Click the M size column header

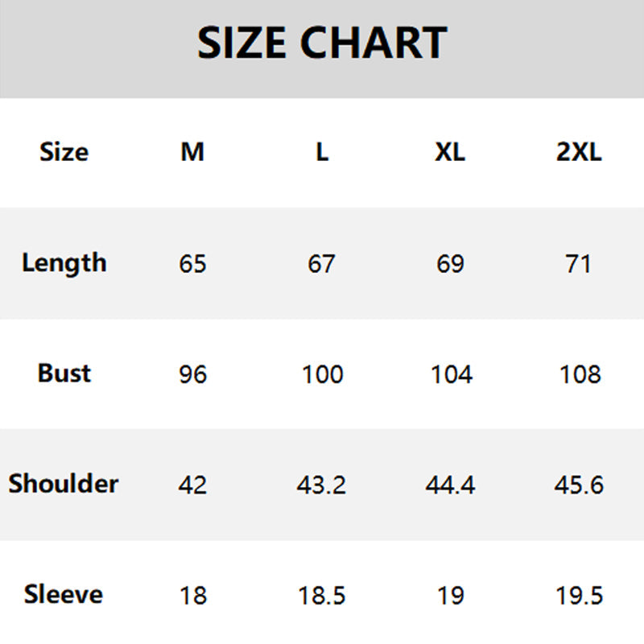(x=192, y=151)
